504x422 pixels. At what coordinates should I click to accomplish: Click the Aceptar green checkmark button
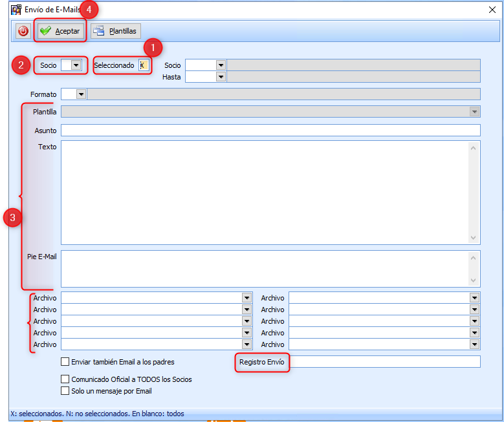(x=60, y=31)
